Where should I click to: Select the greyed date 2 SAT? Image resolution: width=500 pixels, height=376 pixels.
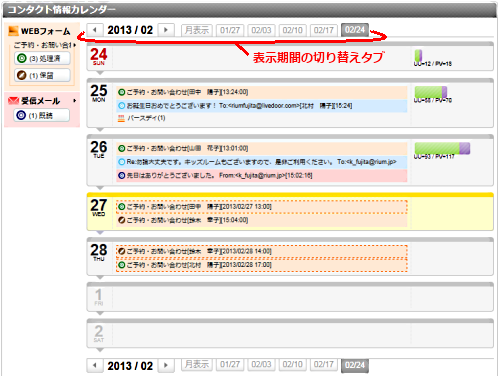(x=99, y=334)
